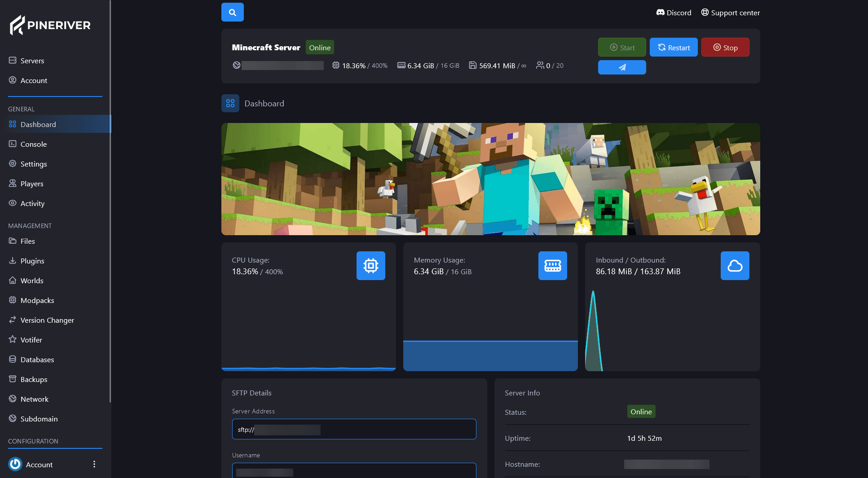Click the blue search magnifier button
868x478 pixels.
[x=232, y=12]
